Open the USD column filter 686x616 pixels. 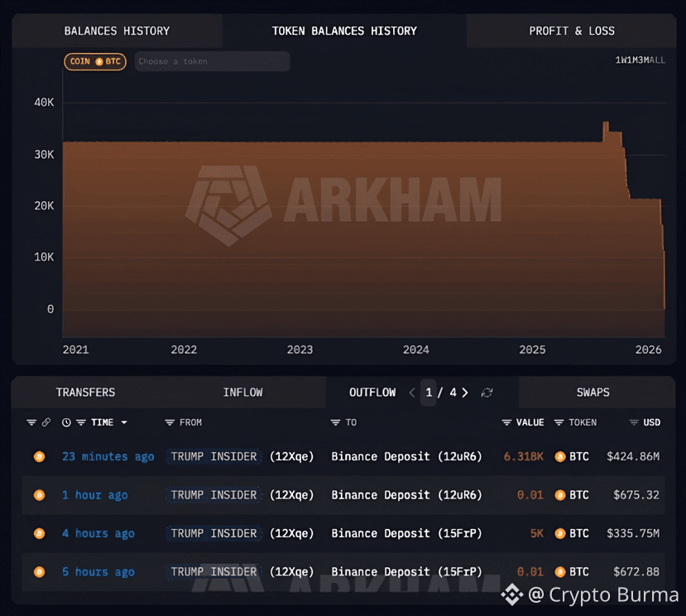tap(634, 422)
